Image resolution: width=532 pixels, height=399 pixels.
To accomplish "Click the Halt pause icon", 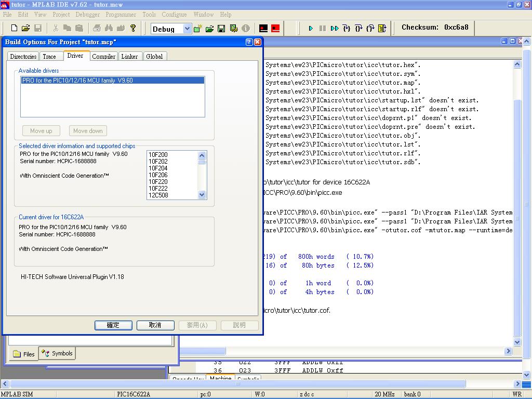I will [x=322, y=29].
